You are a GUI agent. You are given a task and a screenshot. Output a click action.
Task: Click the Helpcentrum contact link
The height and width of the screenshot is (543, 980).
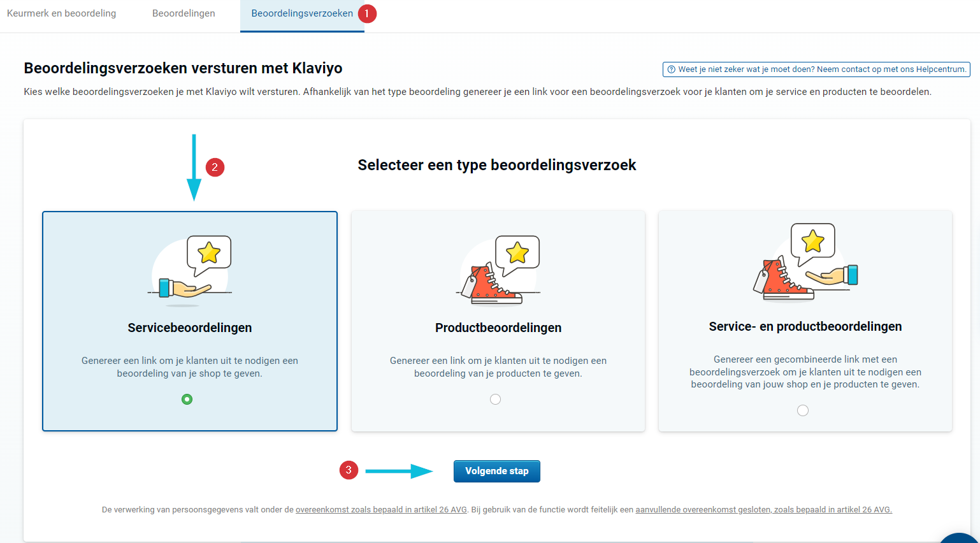coord(816,69)
